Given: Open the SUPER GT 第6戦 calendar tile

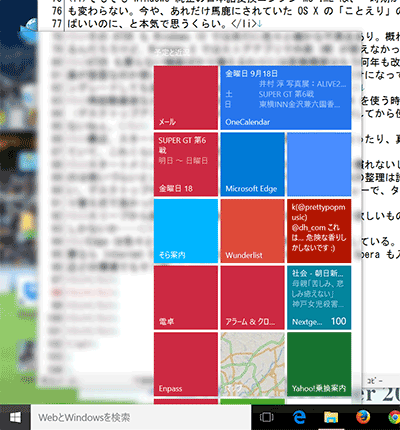Looking at the screenshot, I should (186, 164).
